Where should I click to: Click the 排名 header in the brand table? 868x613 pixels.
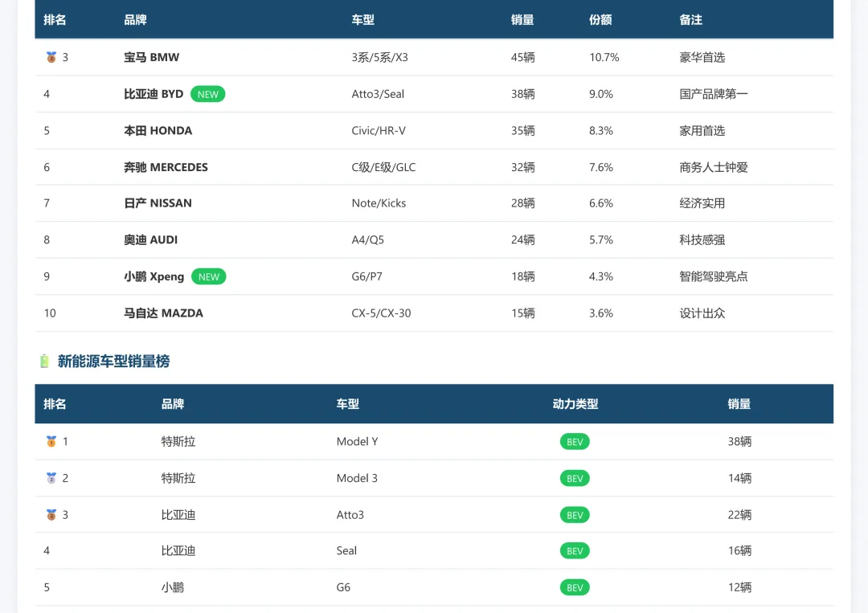[x=55, y=20]
